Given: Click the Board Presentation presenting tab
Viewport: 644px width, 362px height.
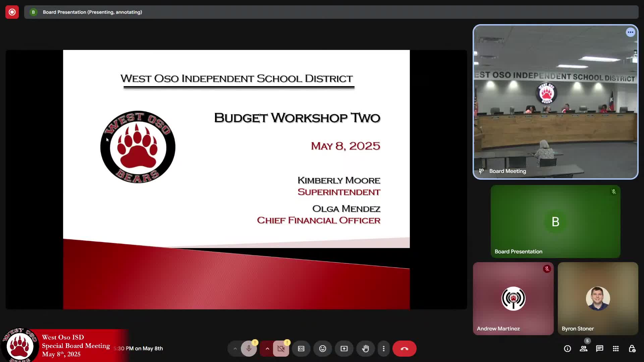Looking at the screenshot, I should (92, 12).
